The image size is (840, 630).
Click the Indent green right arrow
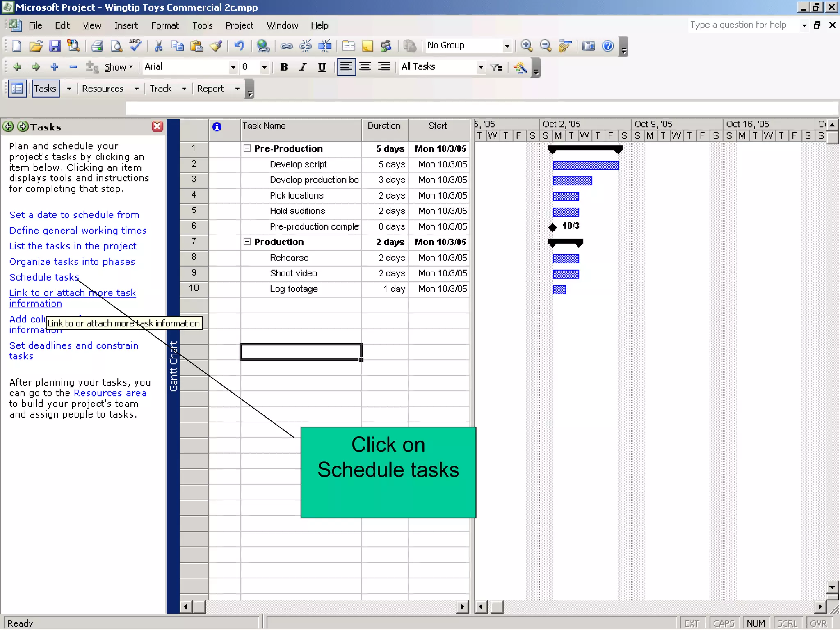tap(36, 67)
